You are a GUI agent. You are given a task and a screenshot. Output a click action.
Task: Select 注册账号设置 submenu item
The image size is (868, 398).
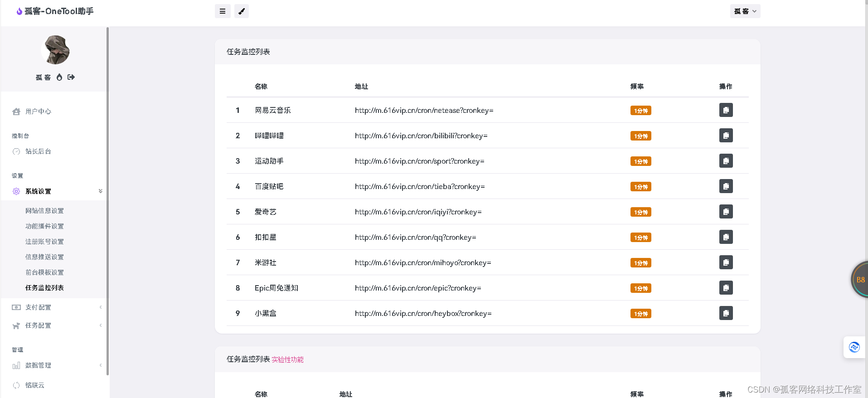pos(44,242)
